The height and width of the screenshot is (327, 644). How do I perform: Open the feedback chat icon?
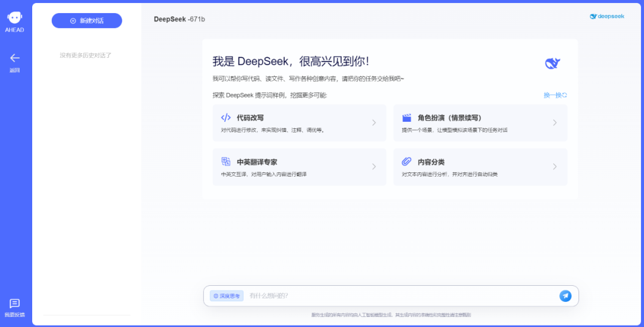coord(14,304)
